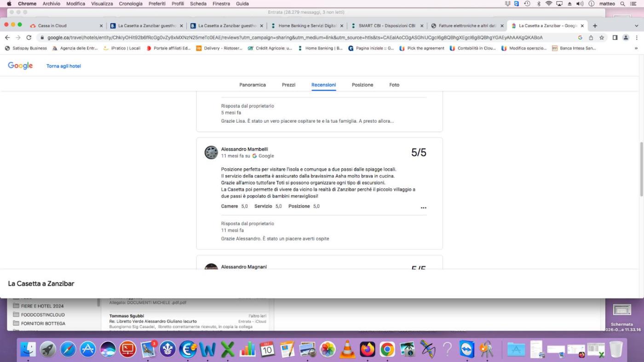
Task: Open Chrome side panel icon
Action: [x=615, y=38]
